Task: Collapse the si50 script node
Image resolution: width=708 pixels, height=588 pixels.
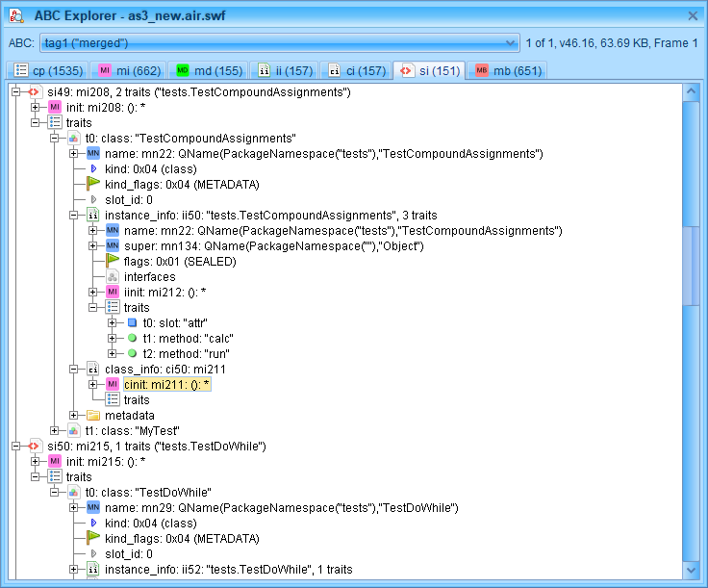Action: tap(15, 447)
